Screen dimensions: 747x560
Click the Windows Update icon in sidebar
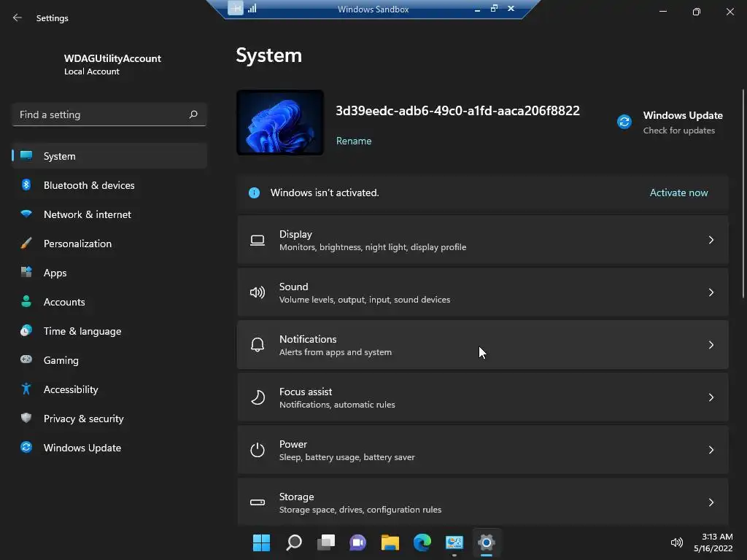[x=26, y=447]
